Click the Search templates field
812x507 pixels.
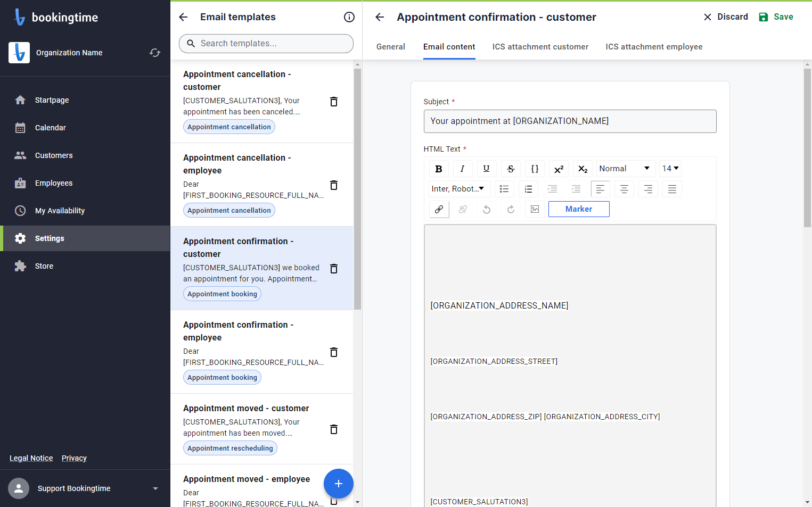[266, 44]
